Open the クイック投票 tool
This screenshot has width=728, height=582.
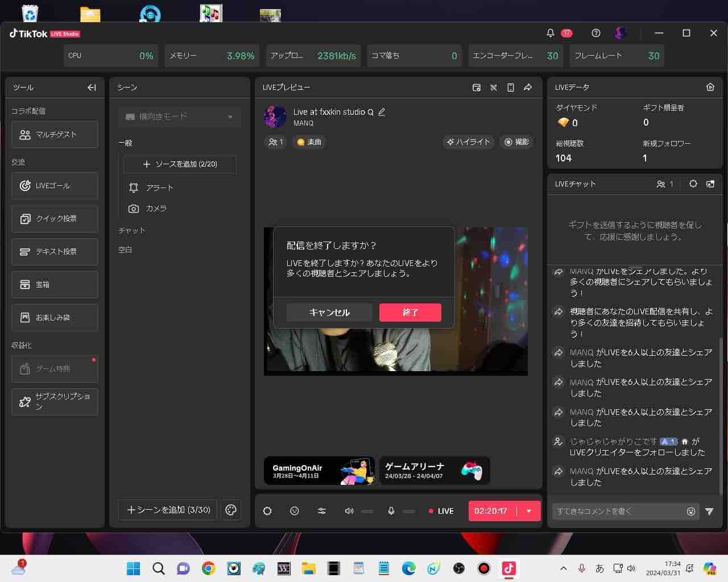click(x=55, y=219)
